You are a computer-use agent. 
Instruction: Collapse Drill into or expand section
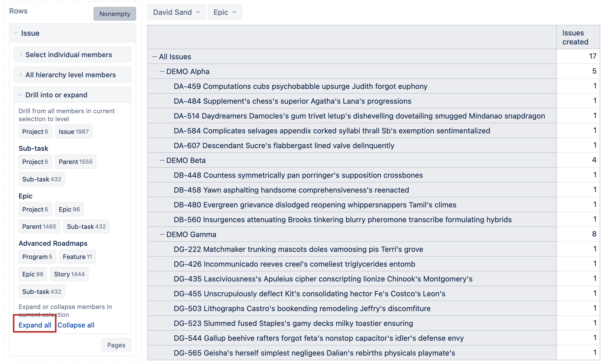pos(72,95)
